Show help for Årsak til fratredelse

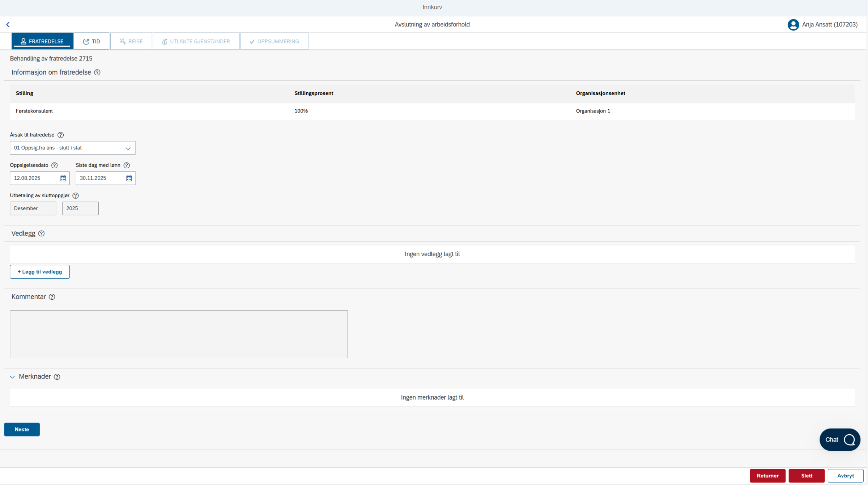(x=61, y=135)
